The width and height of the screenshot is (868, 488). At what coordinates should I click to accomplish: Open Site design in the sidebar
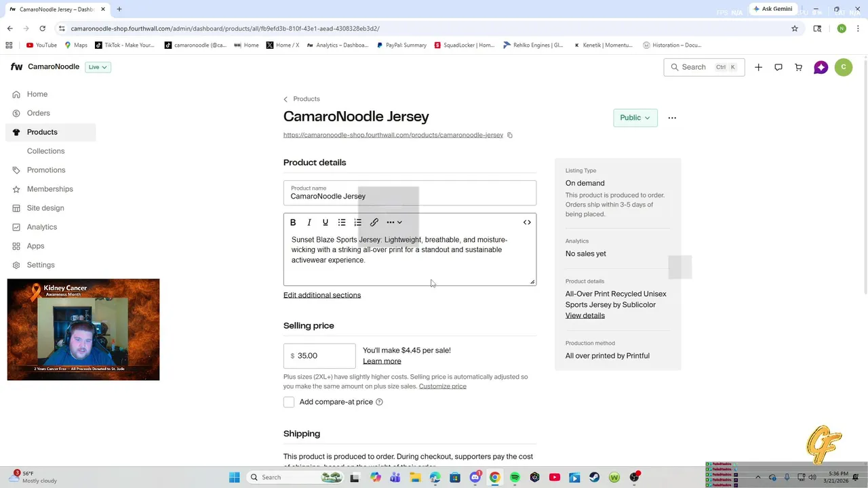click(51, 208)
